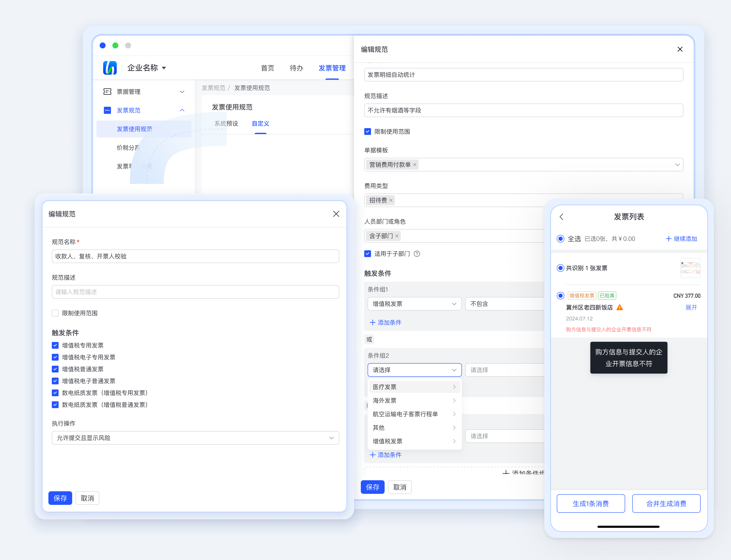Viewport: 731px width, 560px height.
Task: Click the 发票规范 sidebar icon
Action: point(107,110)
